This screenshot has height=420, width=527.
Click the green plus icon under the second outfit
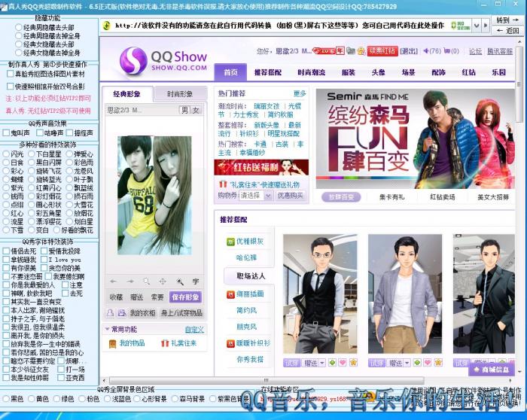pos(417,363)
